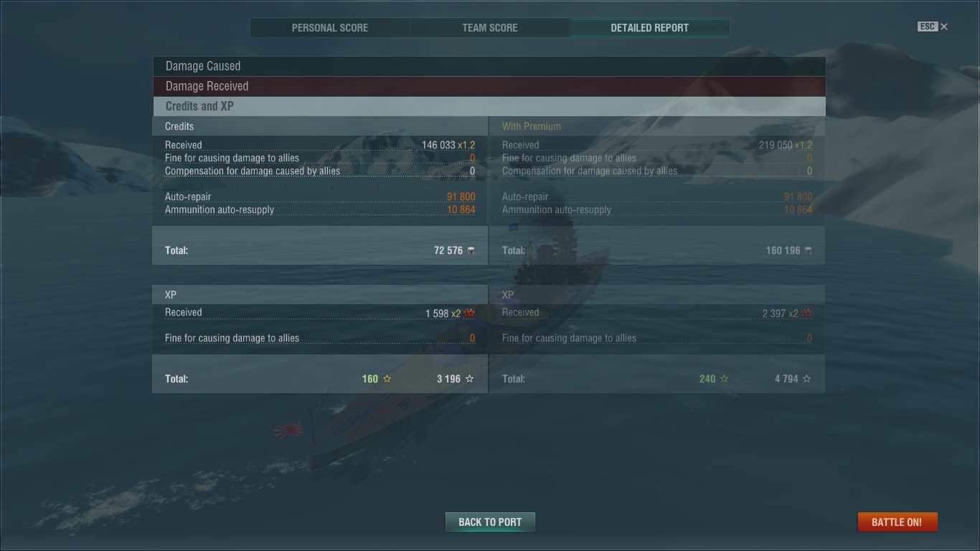Close the report with the X icon
Screen dimensions: 980x551
pyautogui.click(x=944, y=27)
